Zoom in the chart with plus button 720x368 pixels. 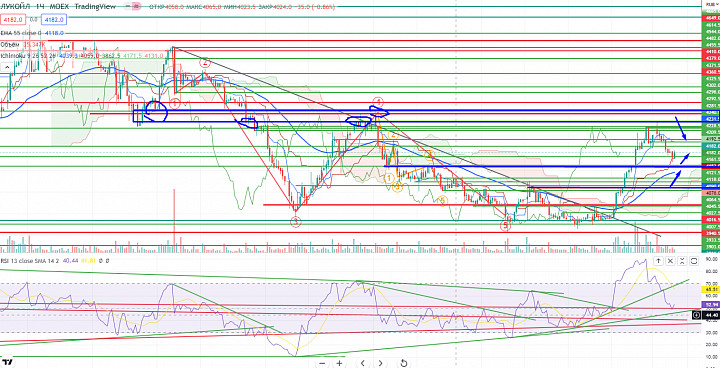pos(339,363)
